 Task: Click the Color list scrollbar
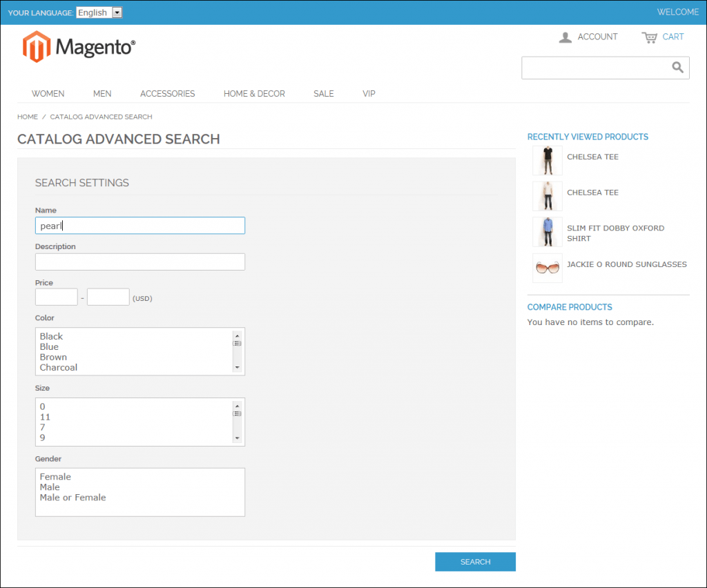[238, 343]
